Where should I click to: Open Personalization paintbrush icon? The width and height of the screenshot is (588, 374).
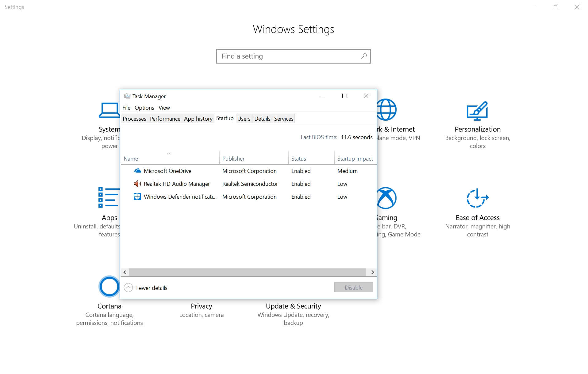tap(477, 111)
